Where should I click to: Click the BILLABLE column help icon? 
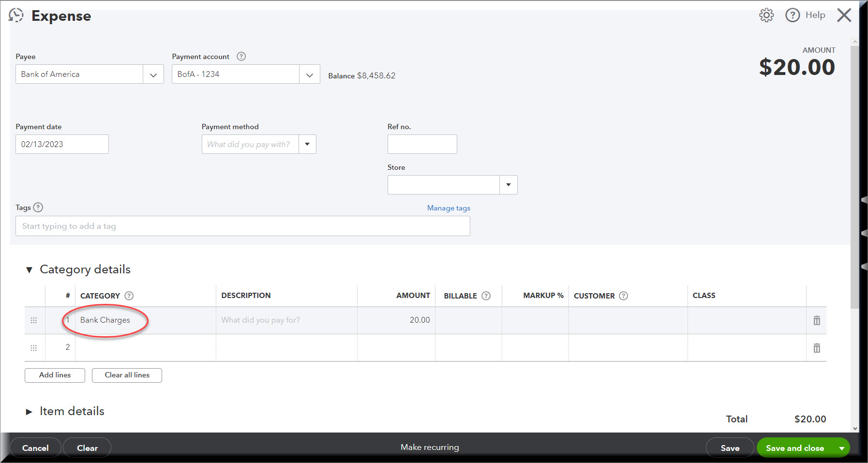[486, 296]
